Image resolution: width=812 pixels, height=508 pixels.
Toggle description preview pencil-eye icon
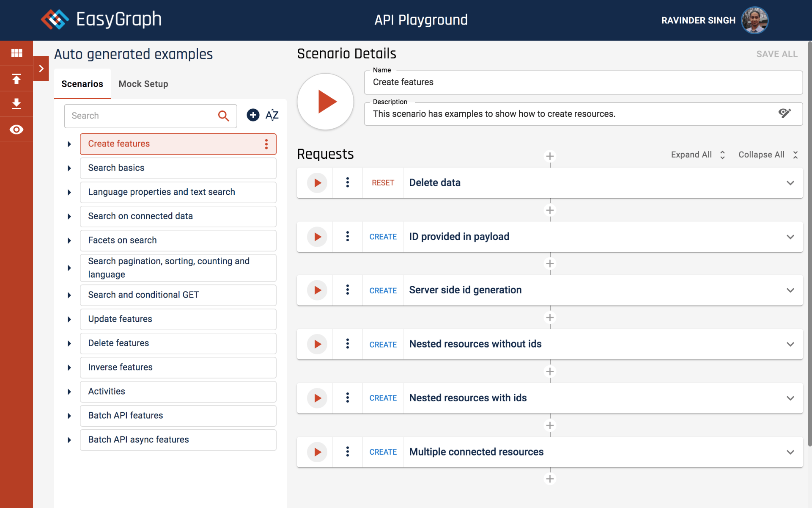tap(785, 113)
